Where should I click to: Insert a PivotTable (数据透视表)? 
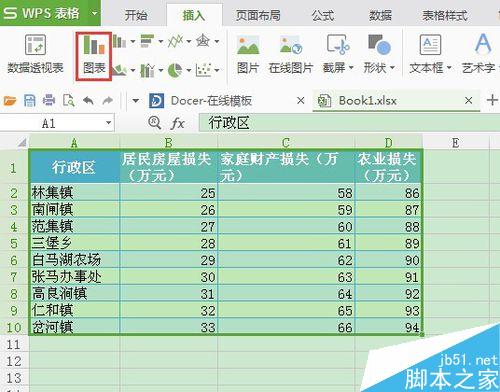click(x=35, y=55)
